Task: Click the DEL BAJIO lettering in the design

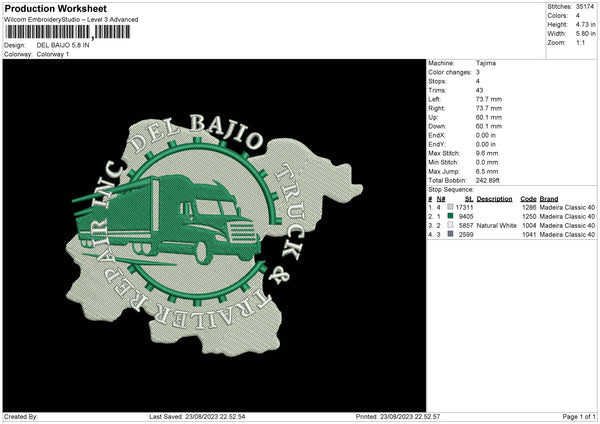Action: pyautogui.click(x=197, y=136)
